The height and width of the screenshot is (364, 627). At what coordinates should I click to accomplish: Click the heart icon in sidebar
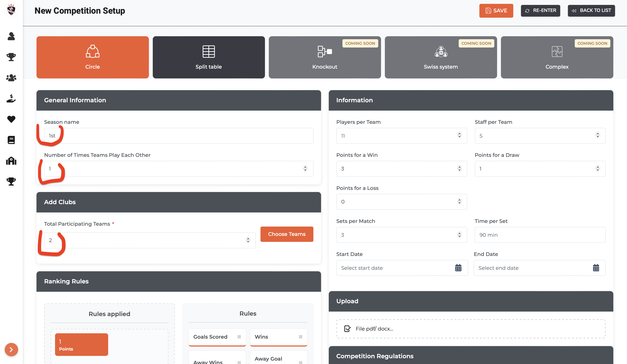tap(11, 119)
